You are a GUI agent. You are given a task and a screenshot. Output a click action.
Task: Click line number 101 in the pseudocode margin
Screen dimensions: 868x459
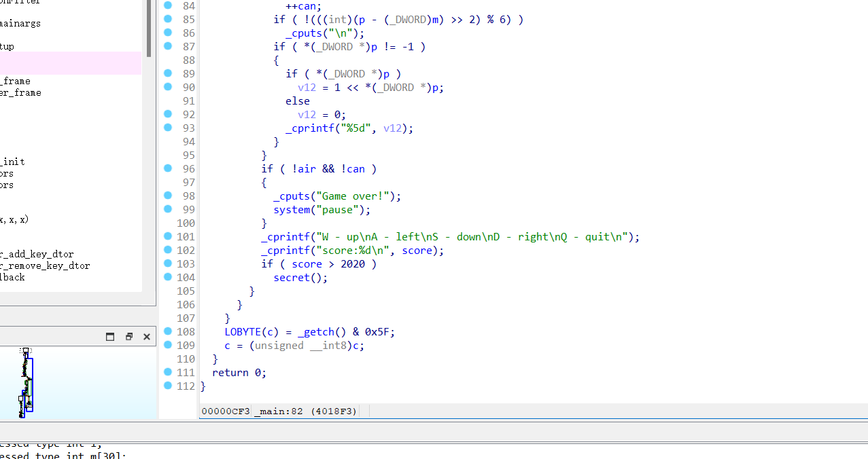[x=186, y=236]
